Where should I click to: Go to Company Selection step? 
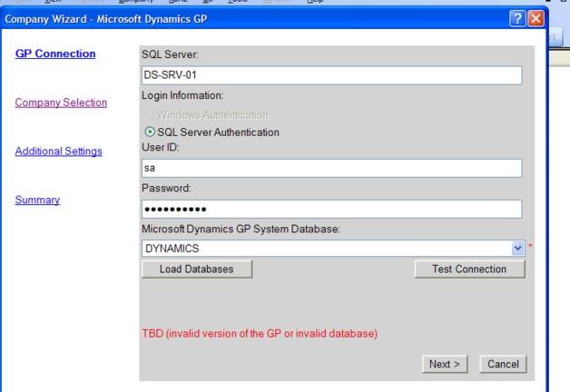pos(61,103)
